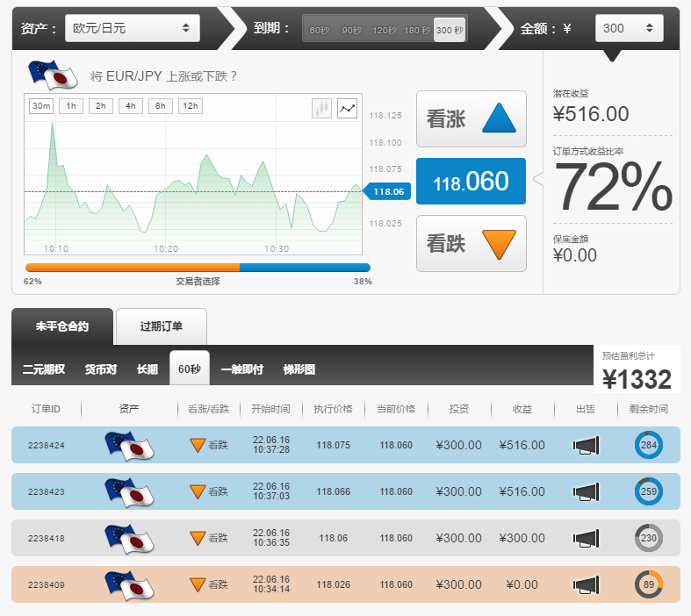
Task: Sell order 2238418 via megaphone icon
Action: click(x=587, y=538)
